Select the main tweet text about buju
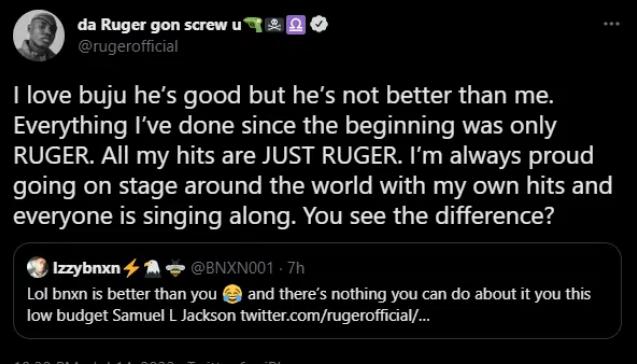The width and height of the screenshot is (637, 364). click(x=313, y=155)
